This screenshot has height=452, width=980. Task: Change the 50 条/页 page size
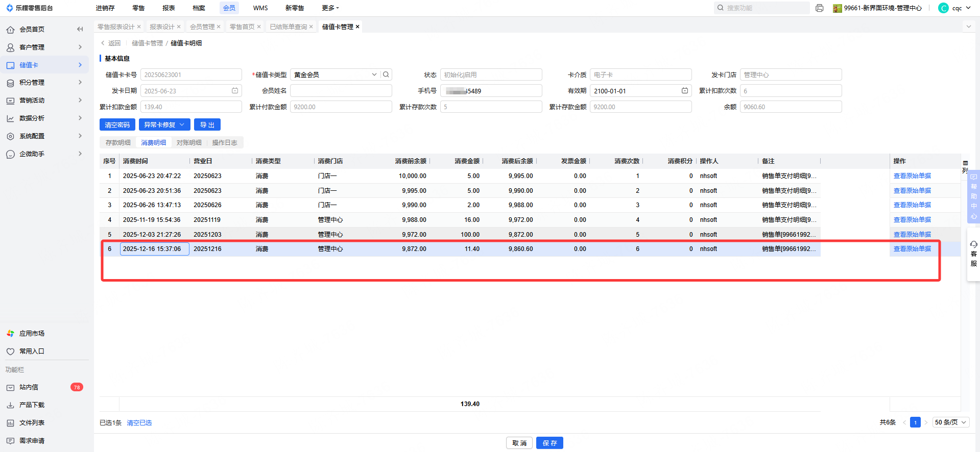pos(951,422)
